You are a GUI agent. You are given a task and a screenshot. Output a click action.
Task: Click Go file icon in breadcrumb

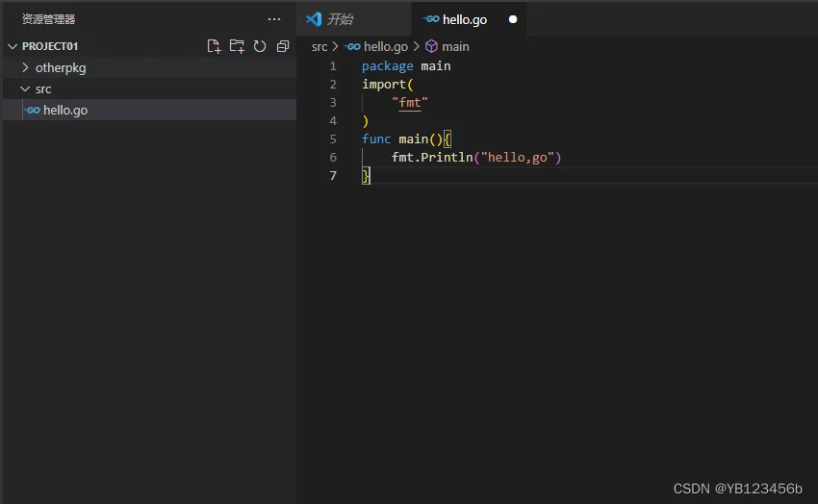pyautogui.click(x=352, y=46)
